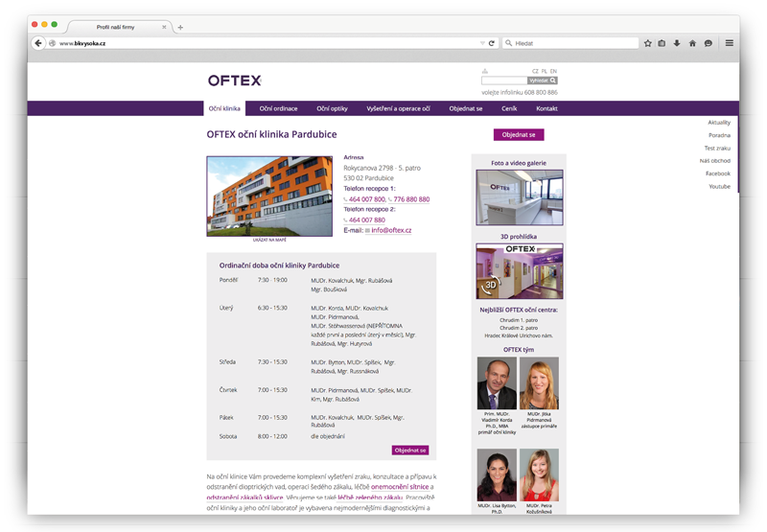767x532 pixels.
Task: Open a new tab with plus icon
Action: pyautogui.click(x=180, y=28)
